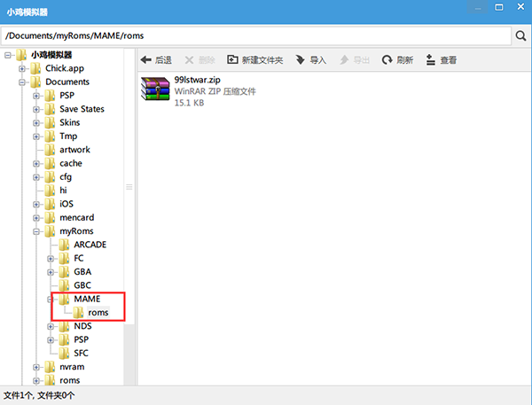Click the path address input field
This screenshot has width=532, height=405.
point(255,35)
